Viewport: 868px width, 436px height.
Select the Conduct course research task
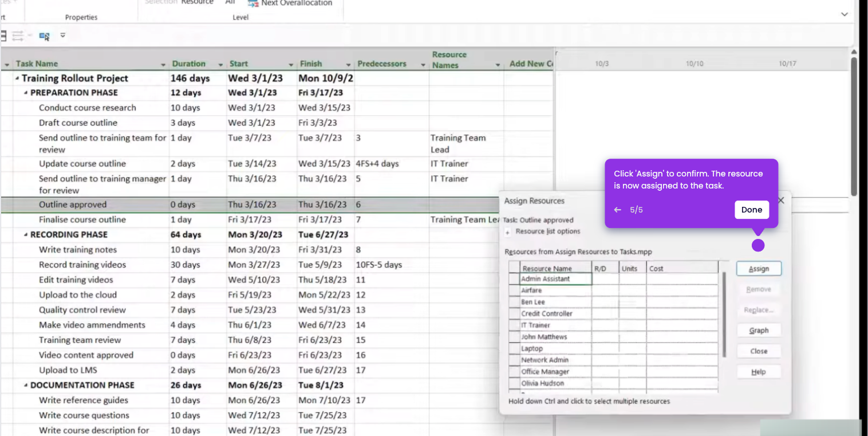[x=88, y=108]
